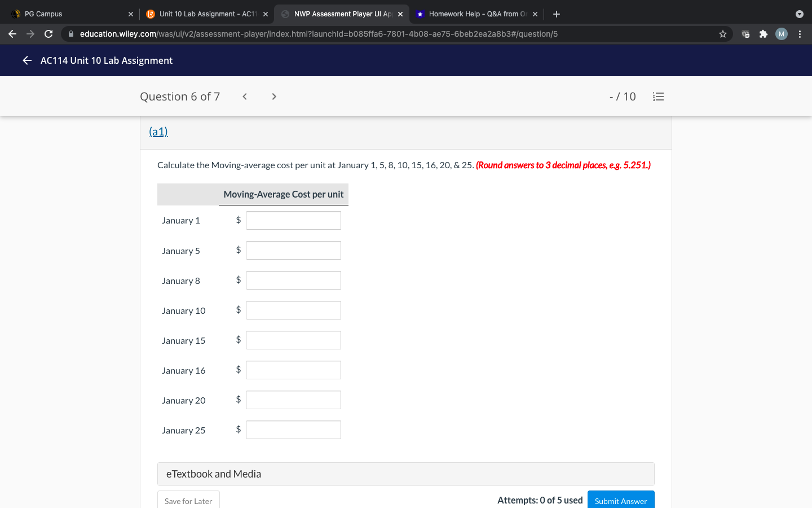
Task: Reload the current page
Action: (48, 34)
